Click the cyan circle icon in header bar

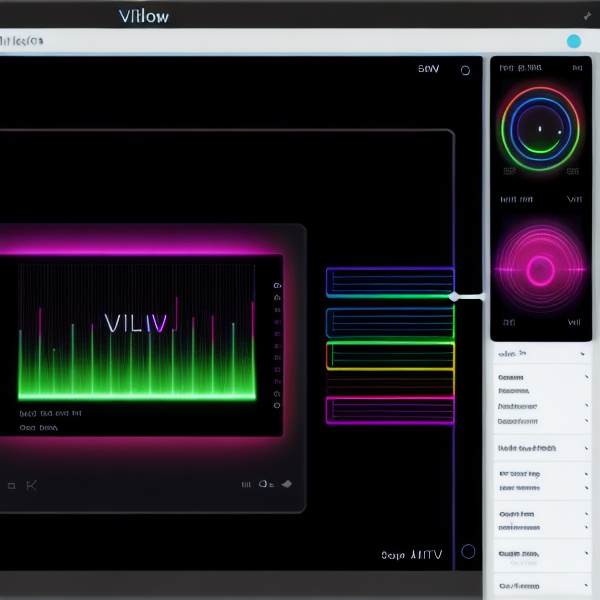573,41
